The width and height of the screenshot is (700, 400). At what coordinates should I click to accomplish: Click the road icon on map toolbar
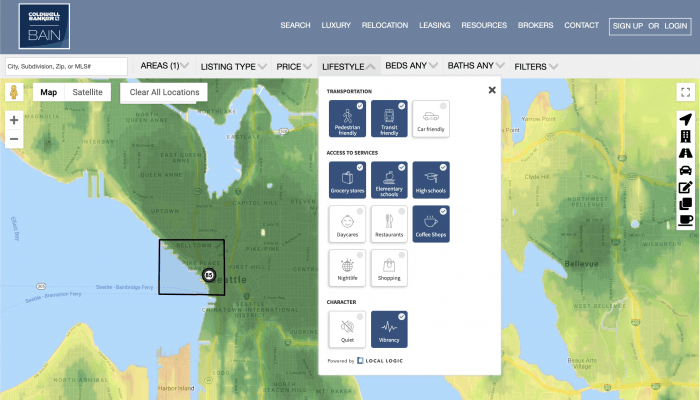click(x=685, y=154)
